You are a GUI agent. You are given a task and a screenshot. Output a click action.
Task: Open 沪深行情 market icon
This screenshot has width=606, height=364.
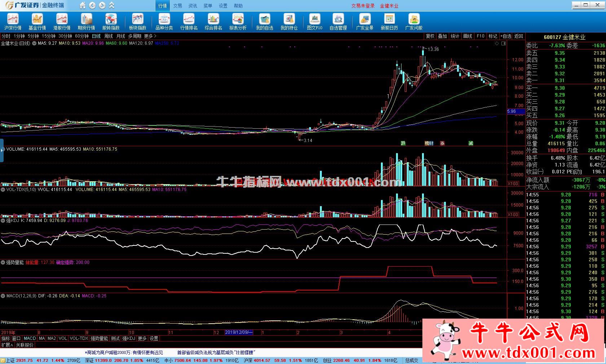tap(13, 22)
